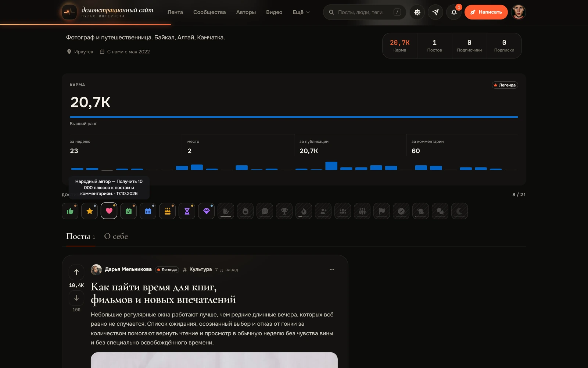Focus the search field Посты, люди, теги
The width and height of the screenshot is (588, 368).
[x=365, y=12]
